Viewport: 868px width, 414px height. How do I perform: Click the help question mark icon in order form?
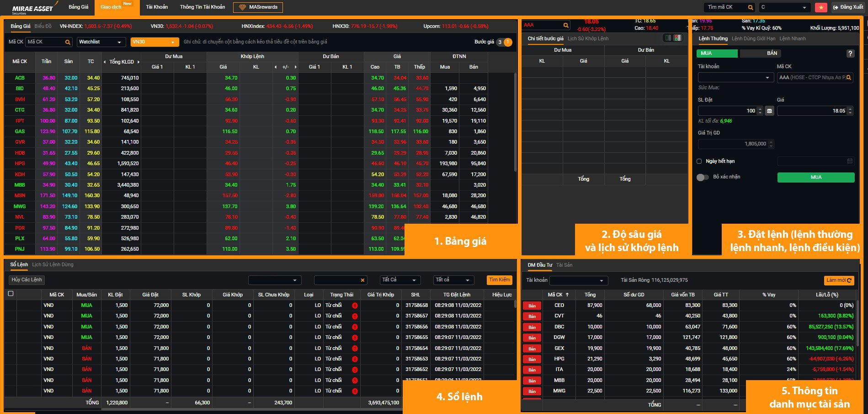tap(850, 54)
